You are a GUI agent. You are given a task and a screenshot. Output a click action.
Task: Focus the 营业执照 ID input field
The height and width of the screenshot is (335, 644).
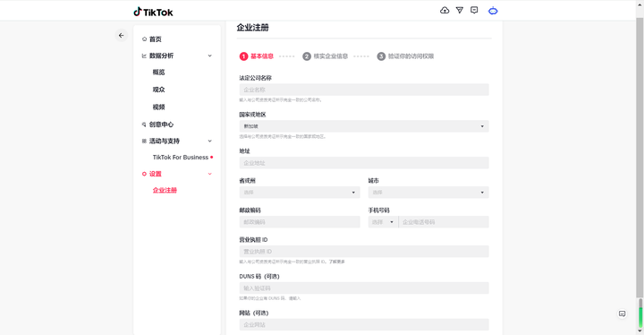364,252
